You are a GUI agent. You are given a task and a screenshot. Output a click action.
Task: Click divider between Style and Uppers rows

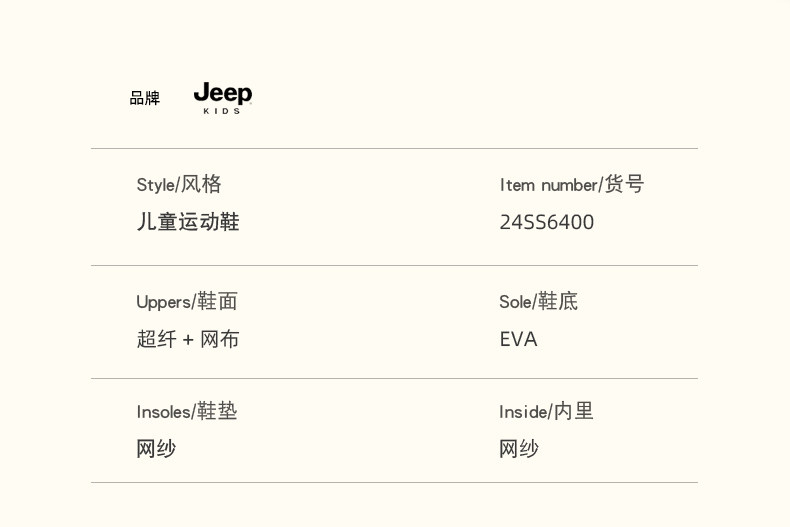394,265
